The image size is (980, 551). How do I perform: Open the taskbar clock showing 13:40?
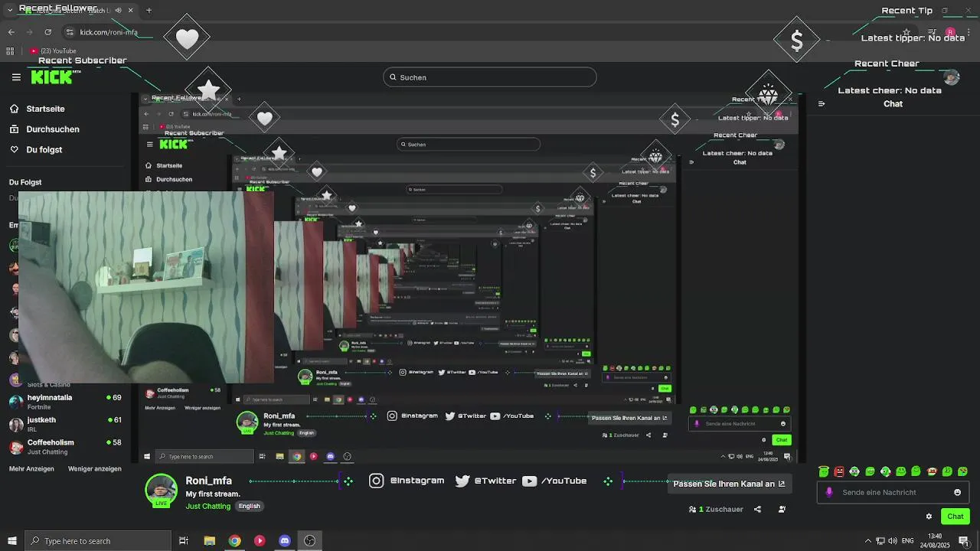coord(935,541)
